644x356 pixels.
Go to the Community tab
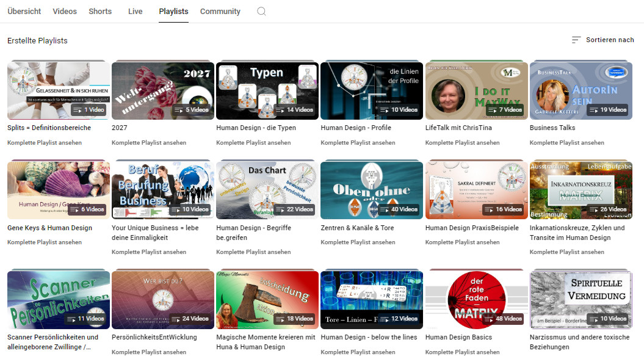[x=220, y=11]
